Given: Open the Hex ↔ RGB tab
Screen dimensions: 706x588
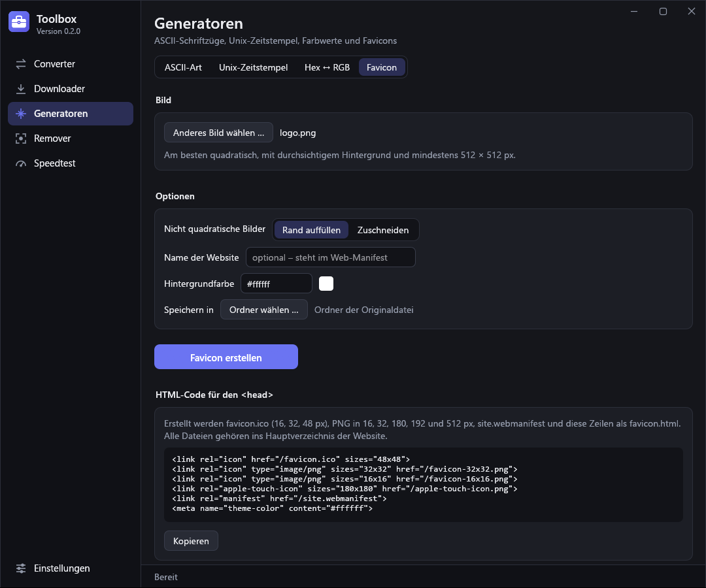Looking at the screenshot, I should pyautogui.click(x=327, y=67).
